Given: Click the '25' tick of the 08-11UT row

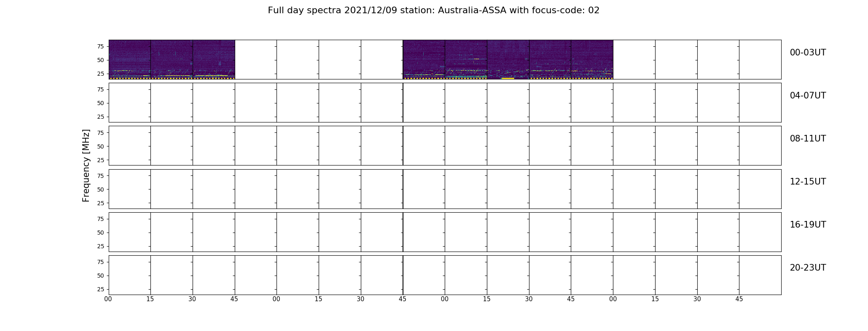Looking at the screenshot, I should 100,160.
